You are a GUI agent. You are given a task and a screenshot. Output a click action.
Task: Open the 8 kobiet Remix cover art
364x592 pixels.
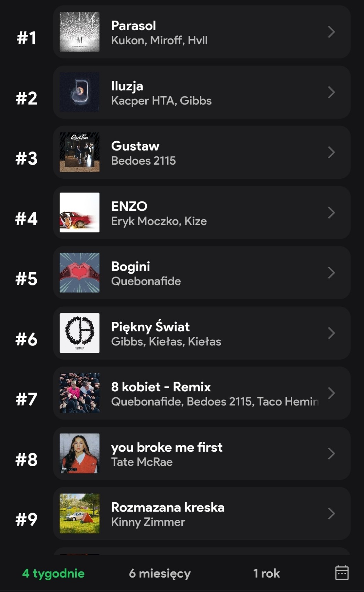(80, 393)
